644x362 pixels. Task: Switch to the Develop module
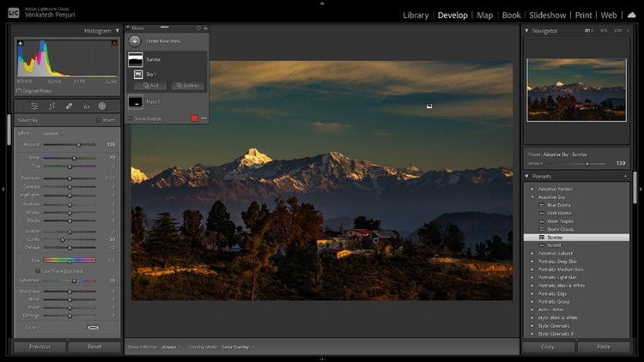coord(453,15)
